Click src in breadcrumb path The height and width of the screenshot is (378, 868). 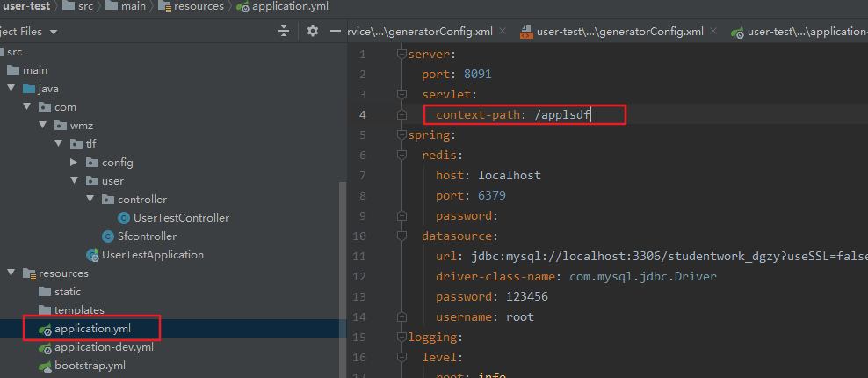(87, 6)
